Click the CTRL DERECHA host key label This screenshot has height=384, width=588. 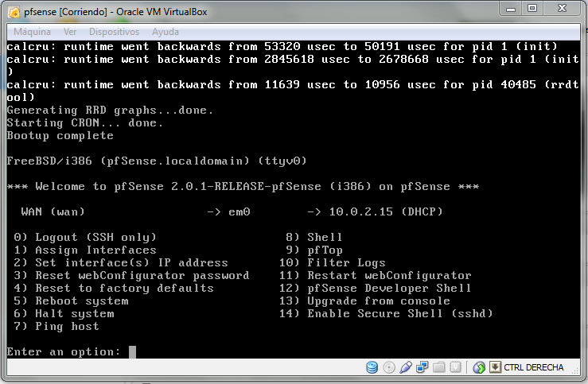tap(533, 367)
